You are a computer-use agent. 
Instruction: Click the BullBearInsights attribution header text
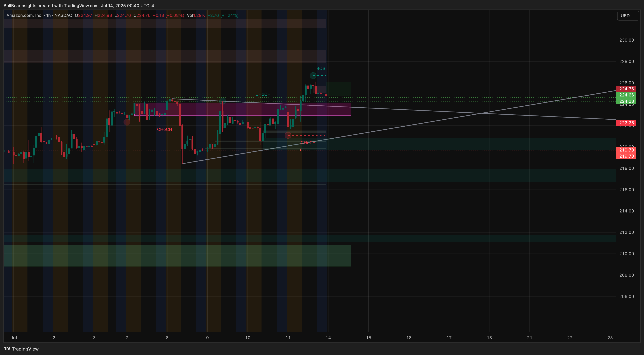(x=79, y=6)
